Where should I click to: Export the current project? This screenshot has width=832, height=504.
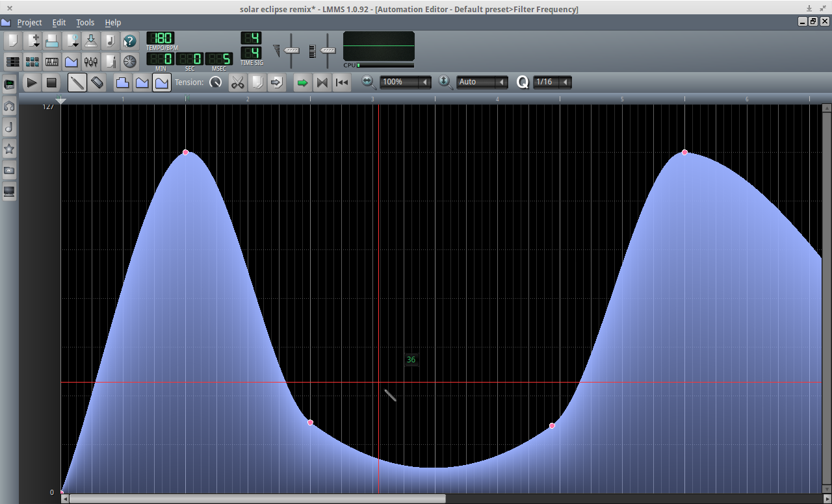point(110,41)
